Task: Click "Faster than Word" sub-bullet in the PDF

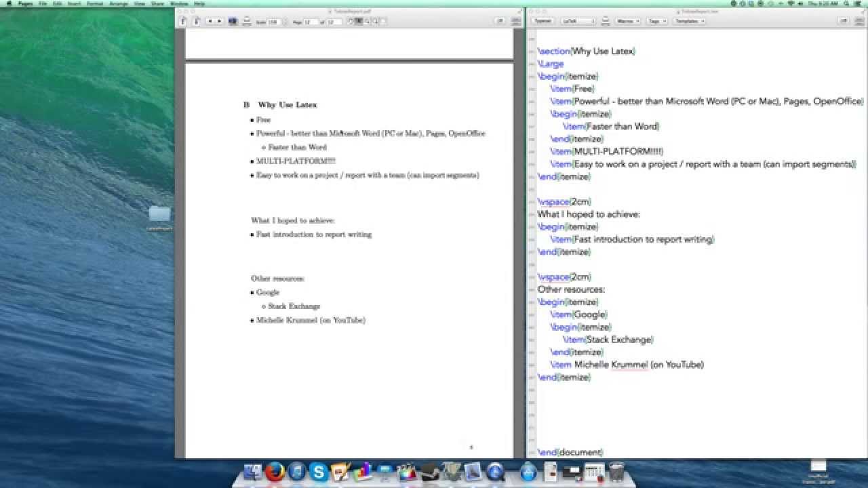Action: pos(297,147)
